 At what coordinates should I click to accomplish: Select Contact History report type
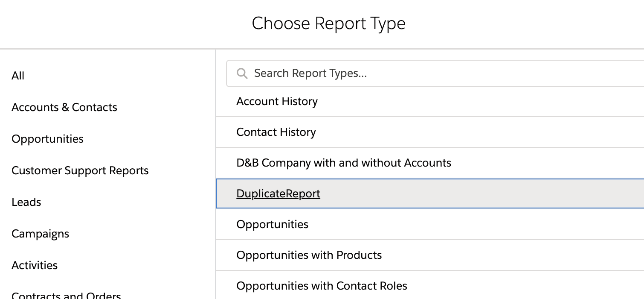[276, 132]
